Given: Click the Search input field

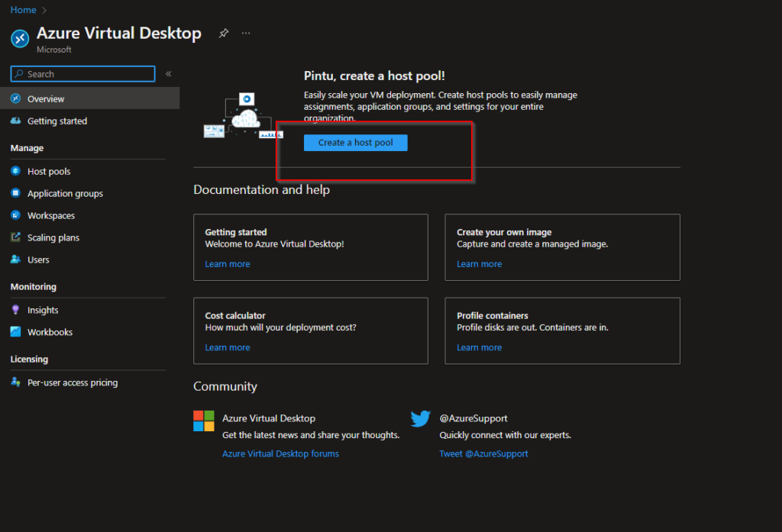Looking at the screenshot, I should click(82, 74).
